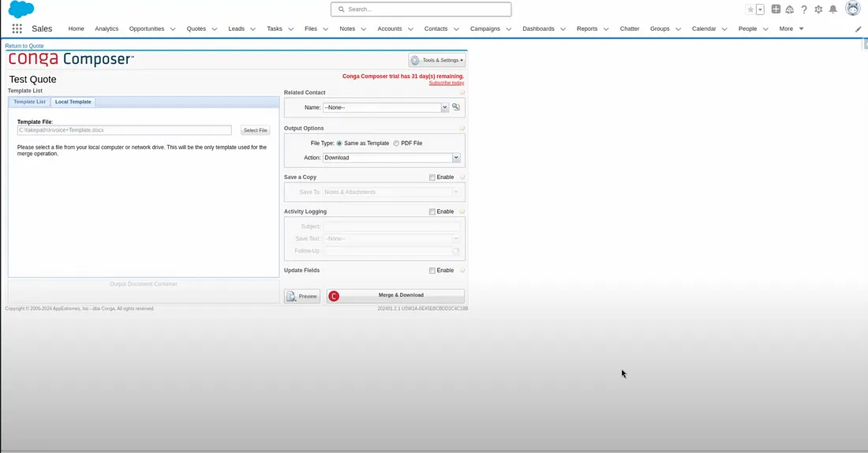The height and width of the screenshot is (453, 868).
Task: Open the user profile avatar
Action: [852, 9]
